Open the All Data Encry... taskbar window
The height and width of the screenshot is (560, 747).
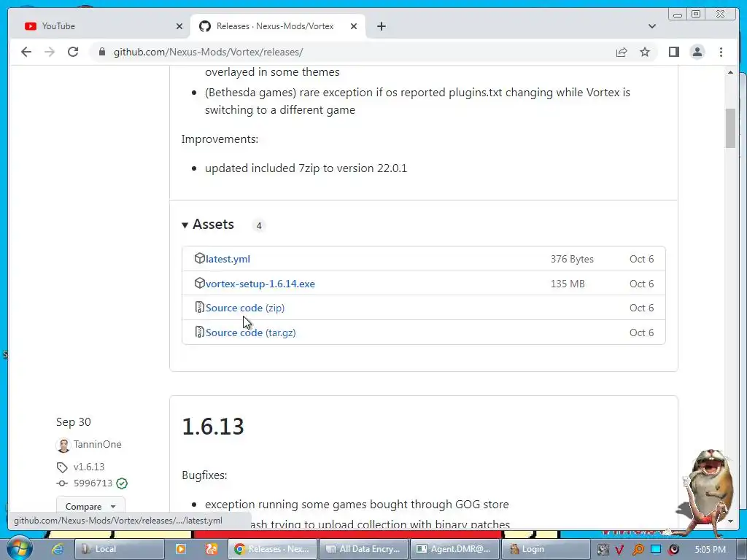363,549
